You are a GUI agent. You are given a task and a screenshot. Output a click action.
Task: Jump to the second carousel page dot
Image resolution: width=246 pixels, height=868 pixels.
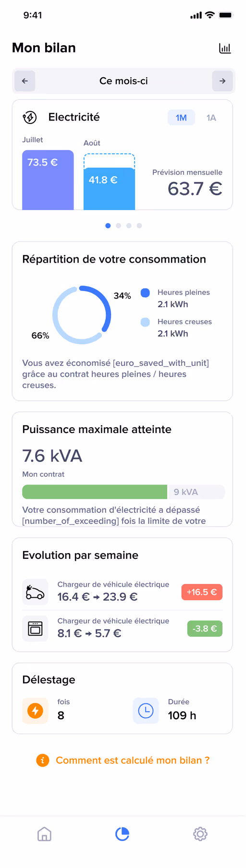click(x=118, y=226)
